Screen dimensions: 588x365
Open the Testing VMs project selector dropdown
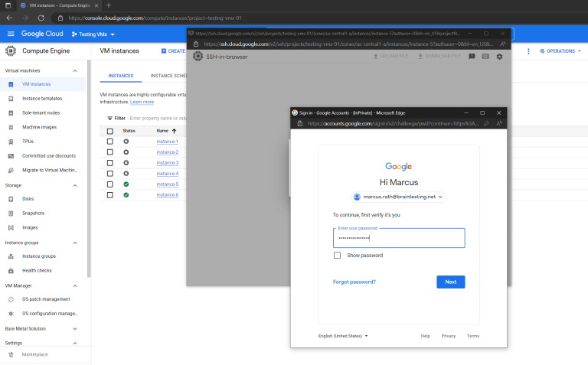click(93, 34)
